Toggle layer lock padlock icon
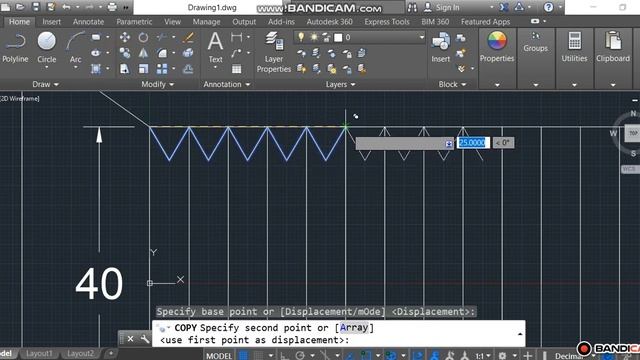This screenshot has width=640, height=360. coord(326,38)
